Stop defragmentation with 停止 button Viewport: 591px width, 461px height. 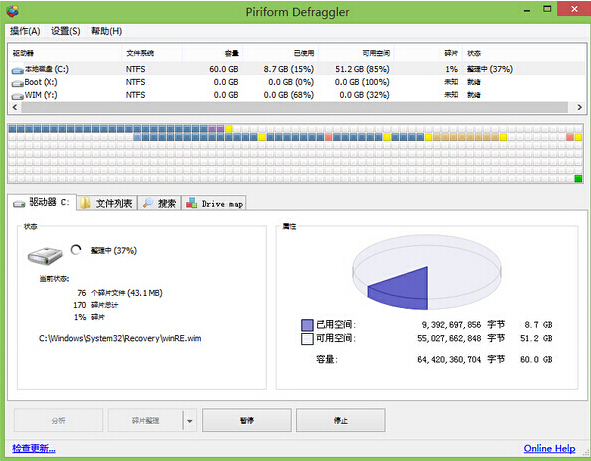[341, 420]
